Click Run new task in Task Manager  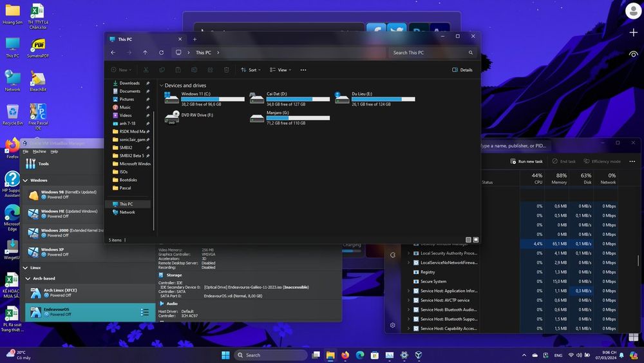(x=526, y=162)
